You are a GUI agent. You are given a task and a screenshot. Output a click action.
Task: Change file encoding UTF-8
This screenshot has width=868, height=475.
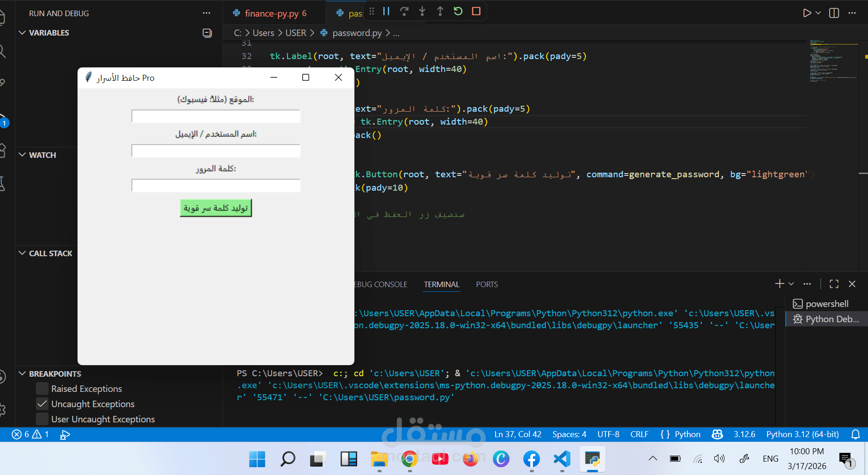point(608,434)
